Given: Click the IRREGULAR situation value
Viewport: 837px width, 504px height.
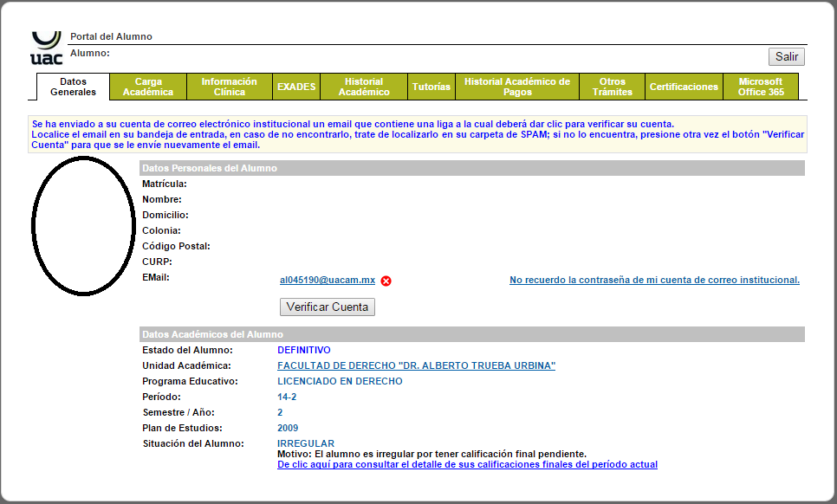Looking at the screenshot, I should tap(305, 443).
